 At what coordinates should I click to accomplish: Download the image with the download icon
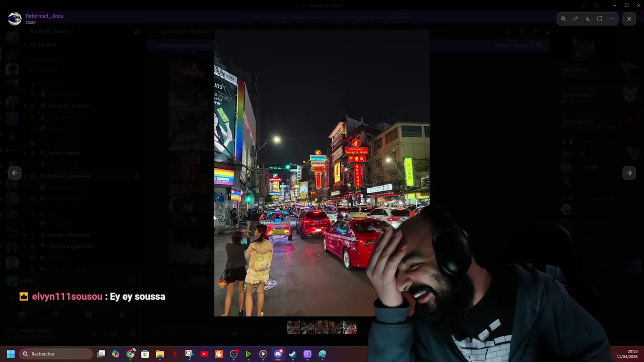click(x=588, y=19)
